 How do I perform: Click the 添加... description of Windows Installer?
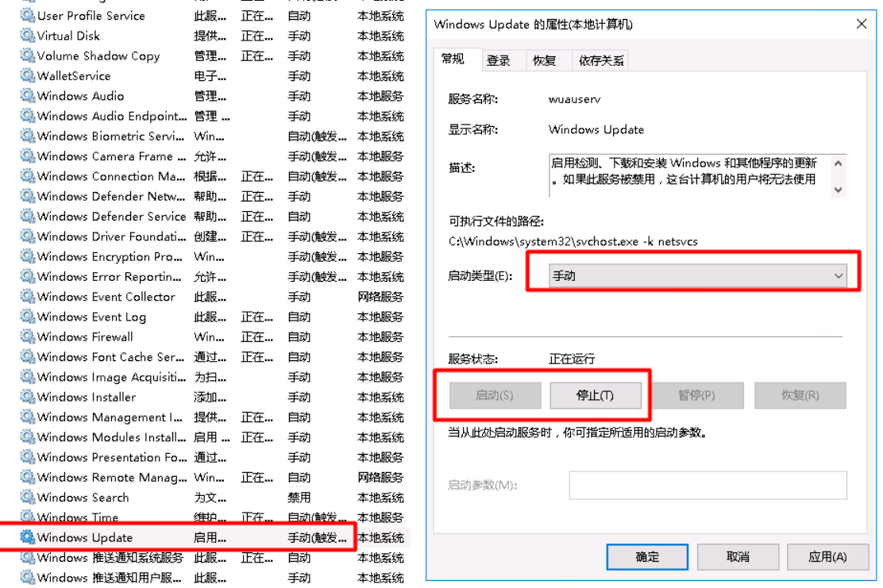pos(210,397)
